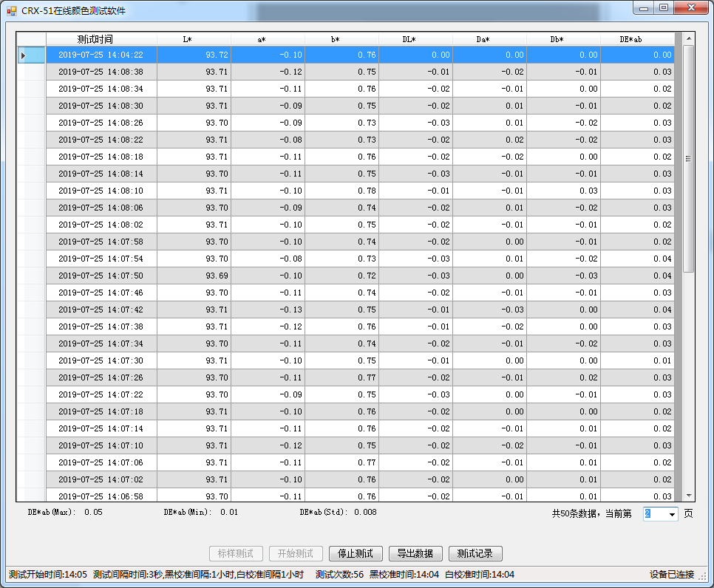Minimize the CRX-51 window

(644, 8)
